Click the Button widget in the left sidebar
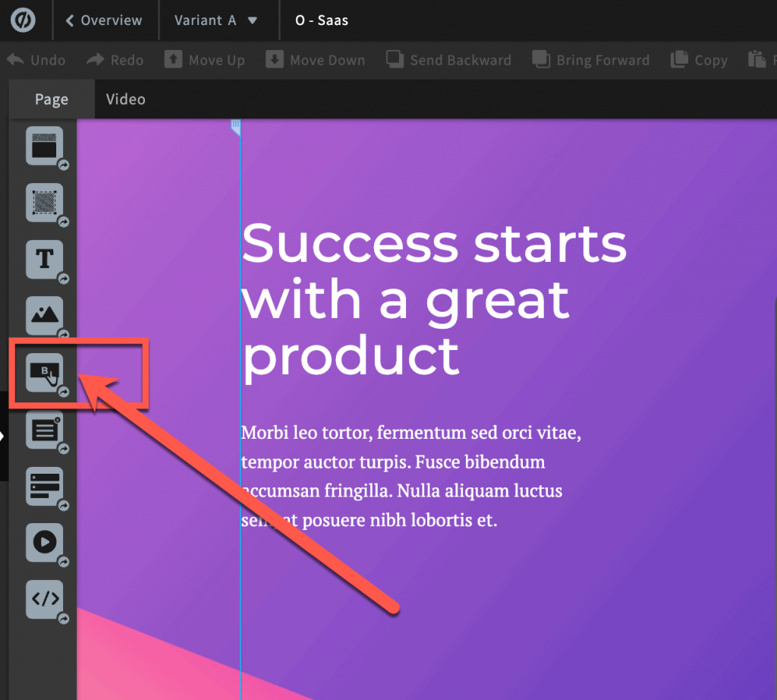This screenshot has height=700, width=777. click(45, 371)
